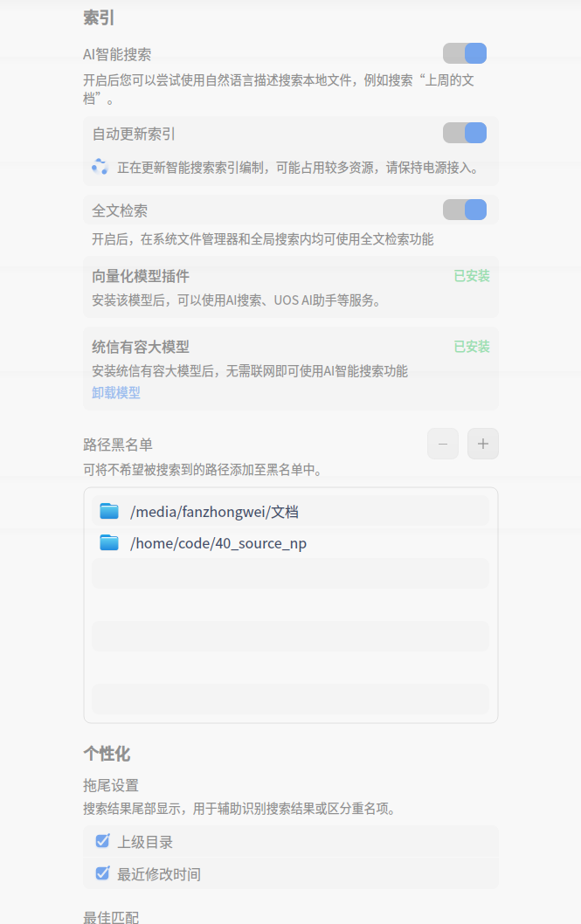Click the 向量化模型插件 title

pos(141,276)
